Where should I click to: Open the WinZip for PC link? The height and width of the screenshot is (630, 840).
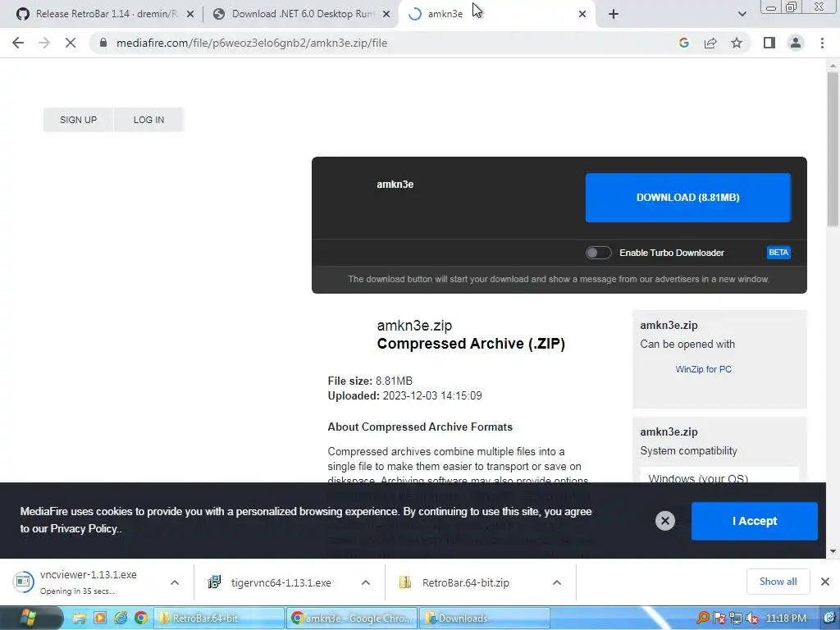click(703, 369)
